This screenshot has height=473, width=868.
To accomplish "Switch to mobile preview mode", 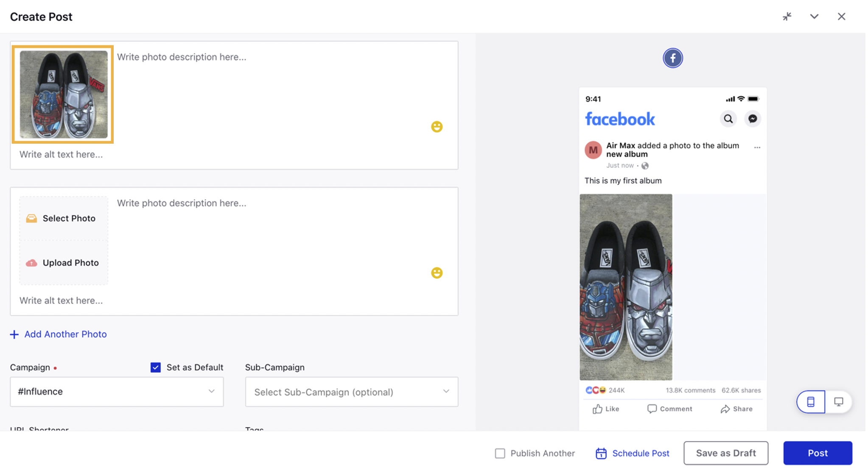I will [x=811, y=402].
